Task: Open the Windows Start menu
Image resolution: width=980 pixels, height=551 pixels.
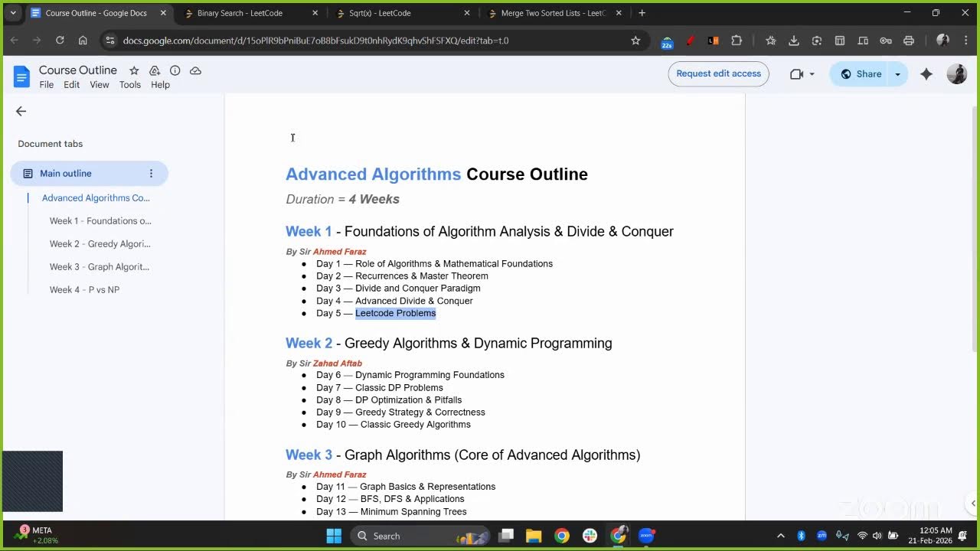Action: click(334, 536)
